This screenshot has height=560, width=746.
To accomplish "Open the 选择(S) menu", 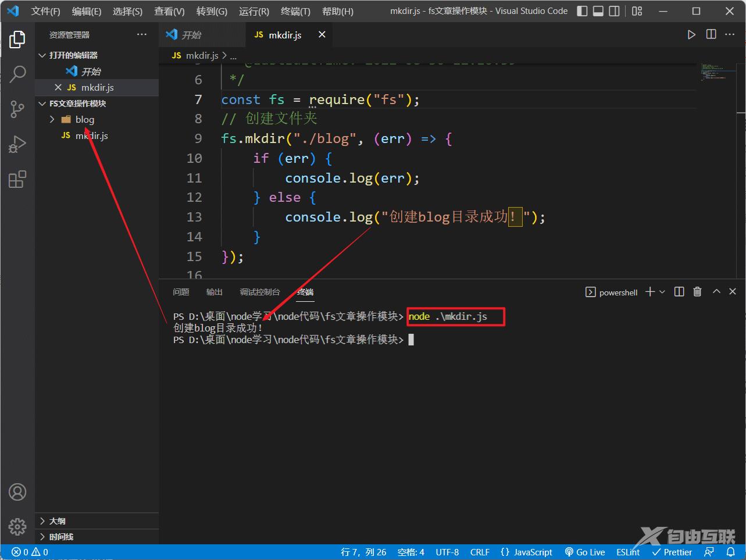I will pyautogui.click(x=127, y=11).
